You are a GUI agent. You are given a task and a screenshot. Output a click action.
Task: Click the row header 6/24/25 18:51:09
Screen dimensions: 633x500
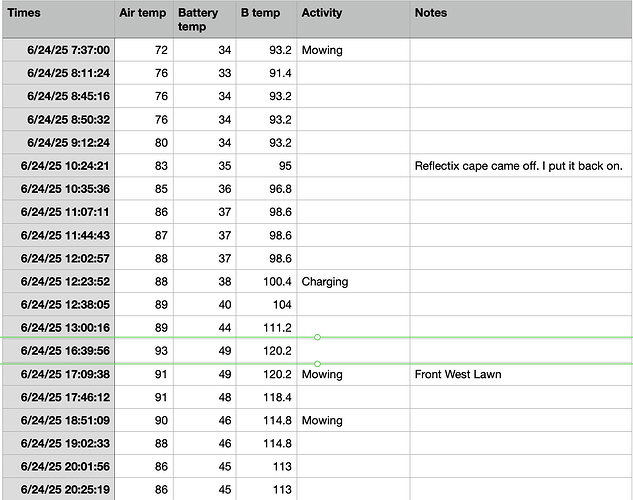click(59, 420)
